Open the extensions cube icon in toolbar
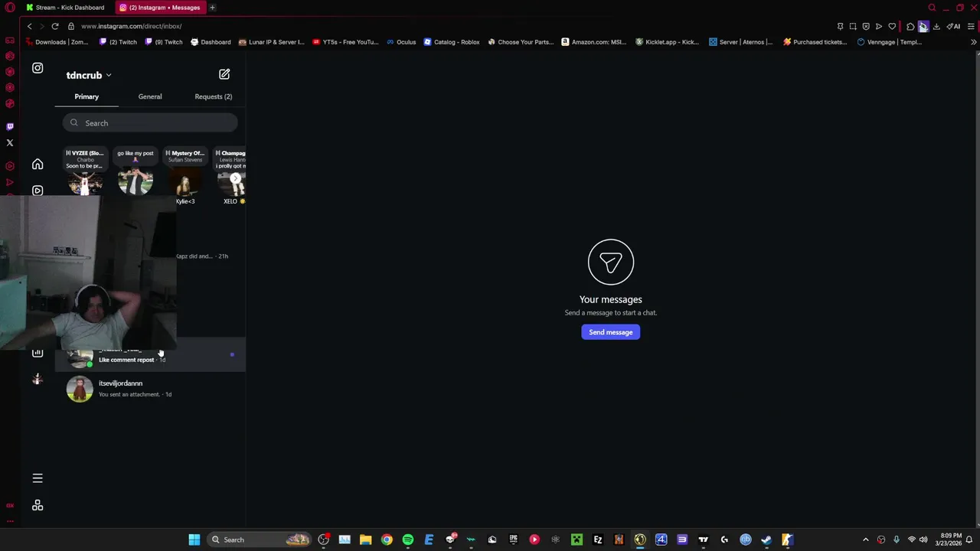 (x=910, y=27)
